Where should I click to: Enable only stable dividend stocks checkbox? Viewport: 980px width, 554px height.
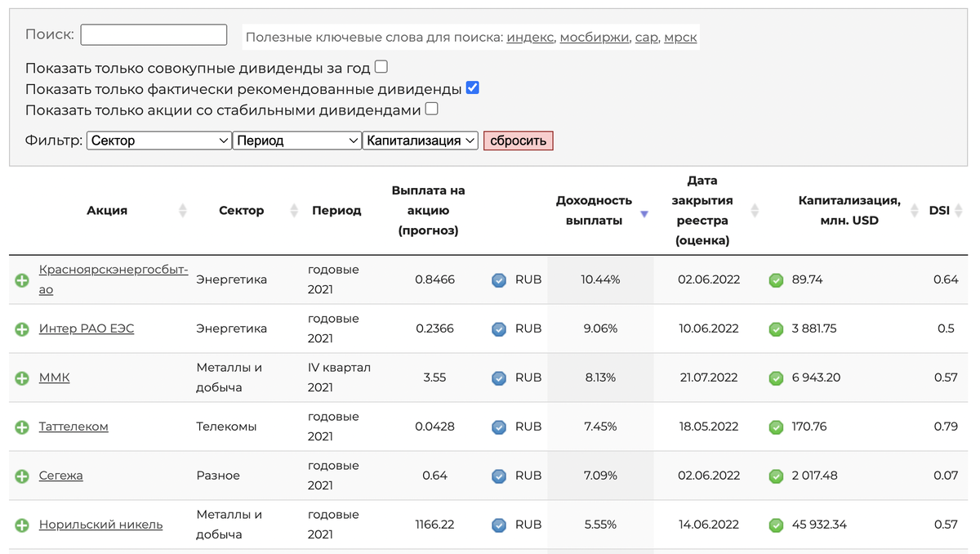click(x=431, y=109)
